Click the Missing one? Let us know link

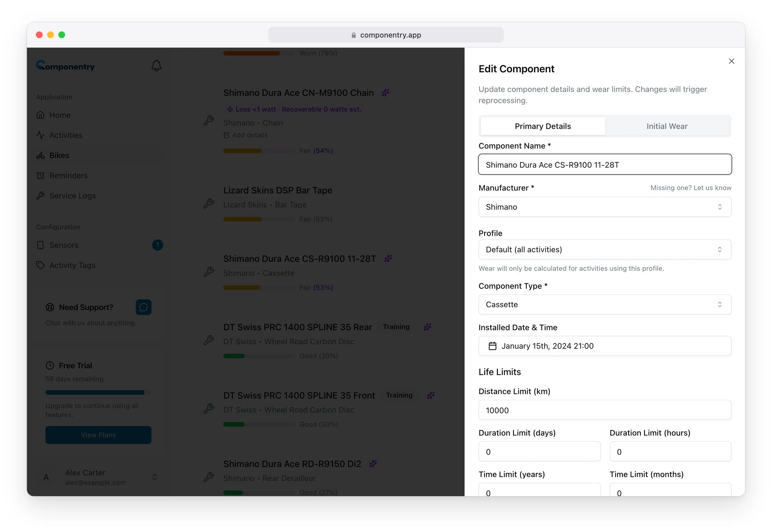[691, 188]
